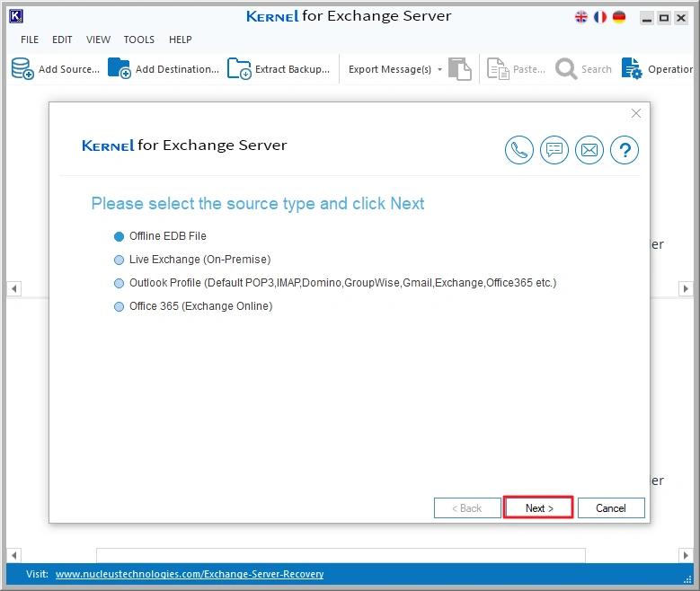
Task: Click the phone support icon
Action: pos(519,150)
